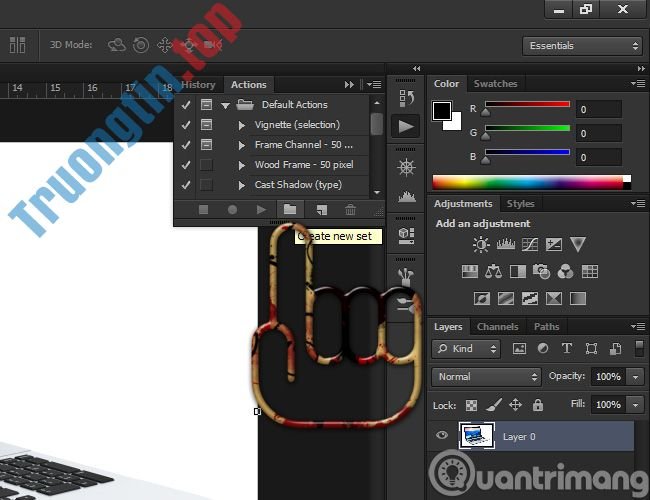Click the Delete trash icon in Actions

(x=350, y=210)
